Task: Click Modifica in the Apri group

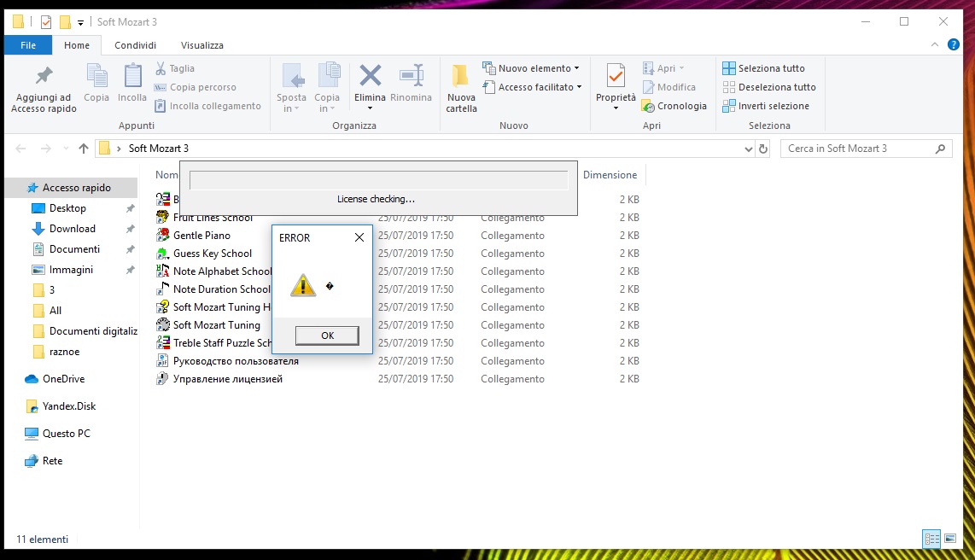Action: (669, 87)
